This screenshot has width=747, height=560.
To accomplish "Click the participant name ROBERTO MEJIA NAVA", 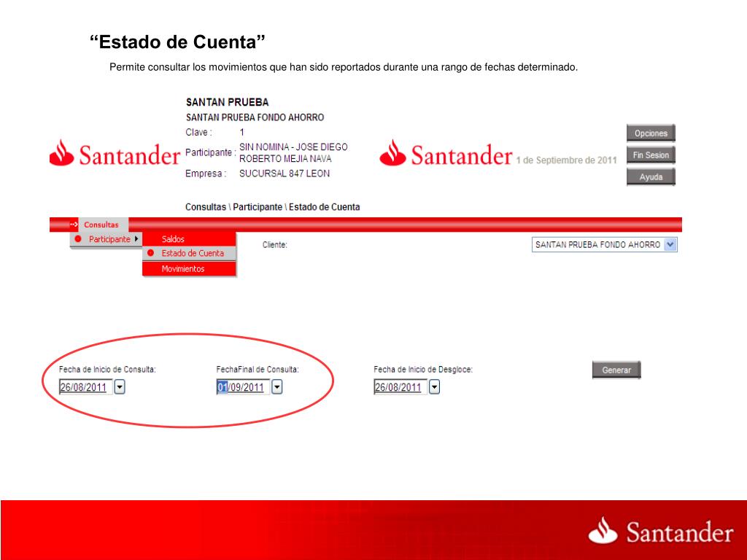I will [285, 158].
